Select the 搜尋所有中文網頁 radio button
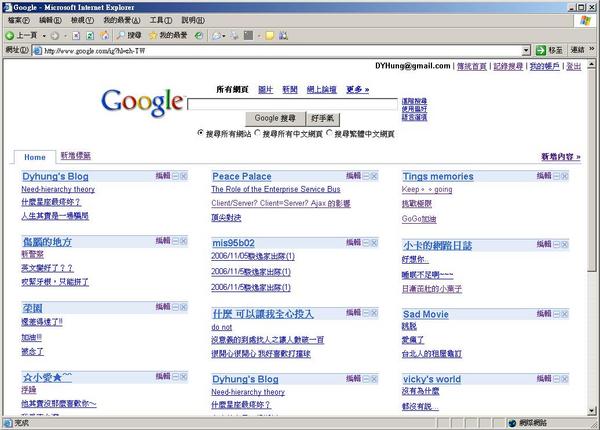 258,133
